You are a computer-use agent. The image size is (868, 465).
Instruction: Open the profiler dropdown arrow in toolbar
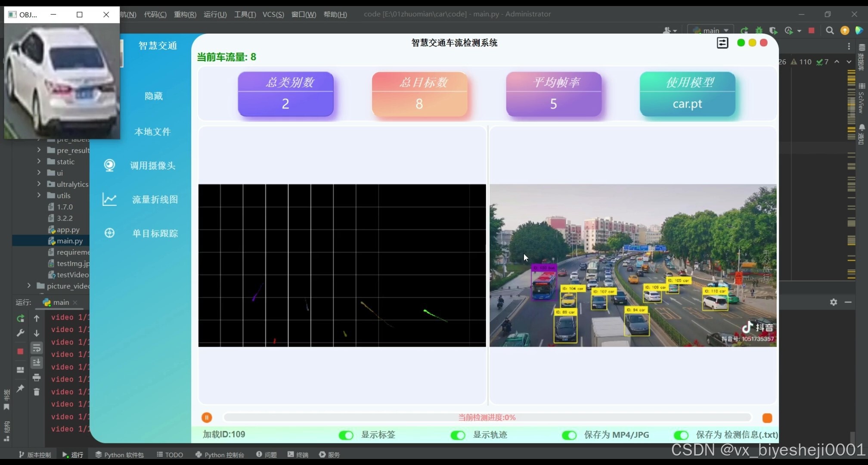[x=799, y=31]
